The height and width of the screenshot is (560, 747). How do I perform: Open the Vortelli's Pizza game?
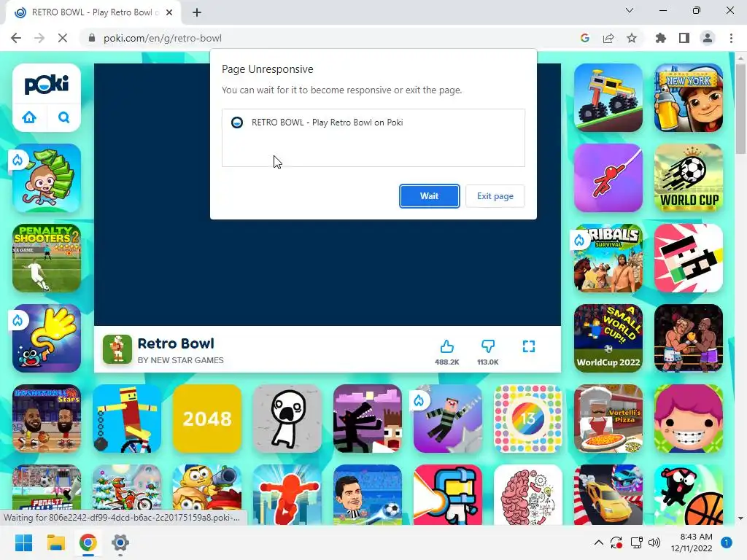pos(608,419)
